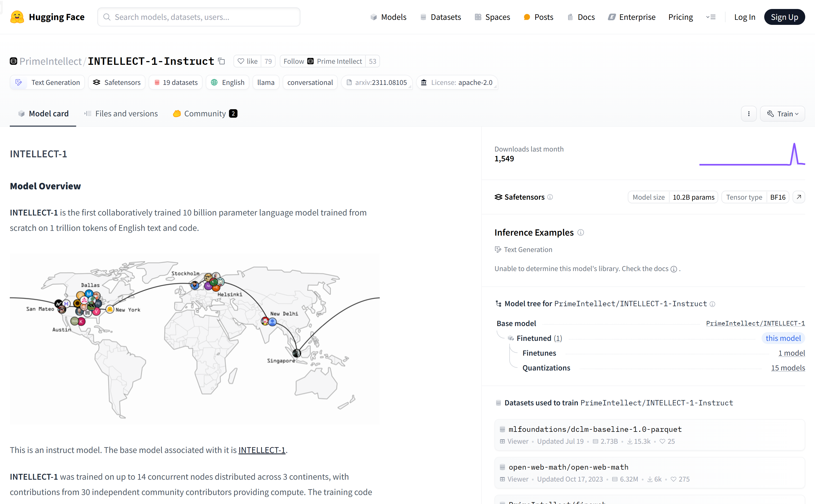The height and width of the screenshot is (504, 815).
Task: Open Posts from the top navigation
Action: pyautogui.click(x=538, y=17)
